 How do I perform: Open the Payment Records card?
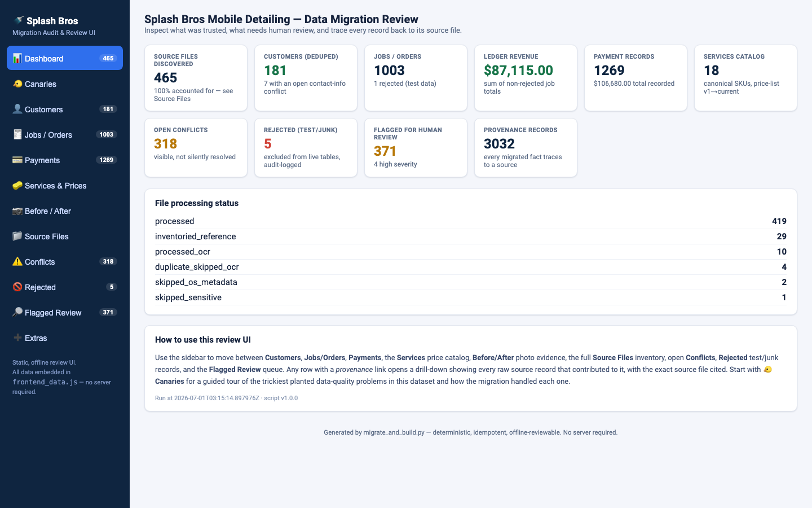pyautogui.click(x=636, y=78)
